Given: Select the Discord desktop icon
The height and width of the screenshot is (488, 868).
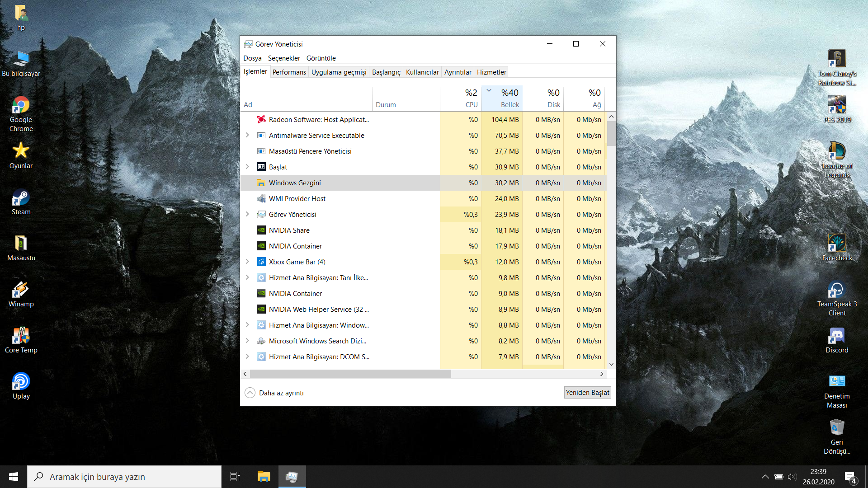Looking at the screenshot, I should (x=837, y=340).
